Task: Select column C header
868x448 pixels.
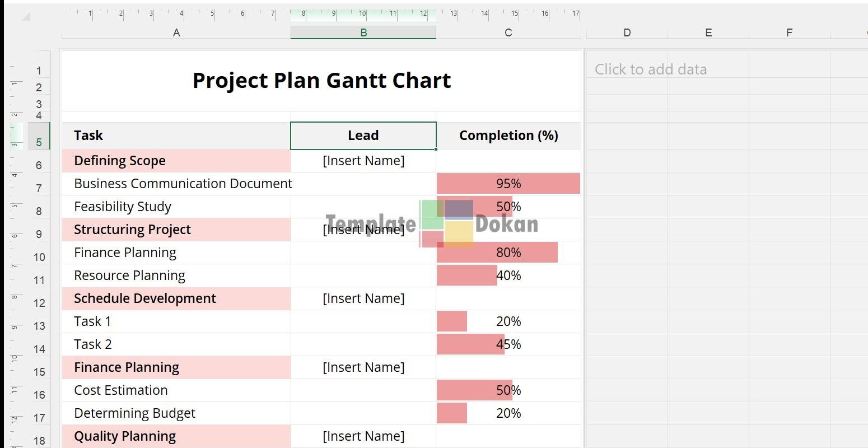Action: [508, 33]
